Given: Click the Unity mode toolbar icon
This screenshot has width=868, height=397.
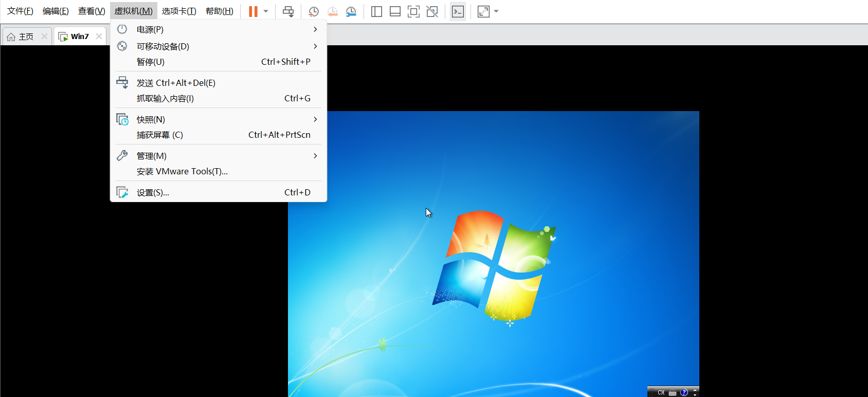Looking at the screenshot, I should pos(432,11).
